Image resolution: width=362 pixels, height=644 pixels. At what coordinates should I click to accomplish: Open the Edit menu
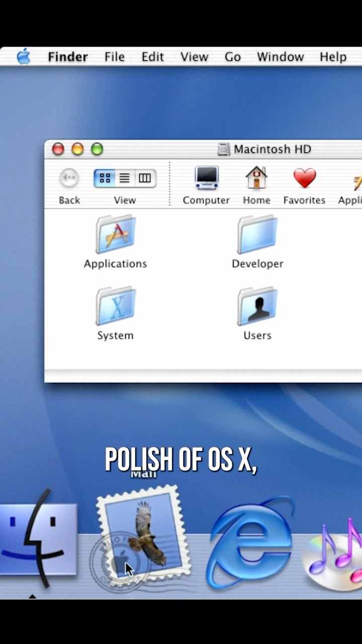(x=152, y=57)
